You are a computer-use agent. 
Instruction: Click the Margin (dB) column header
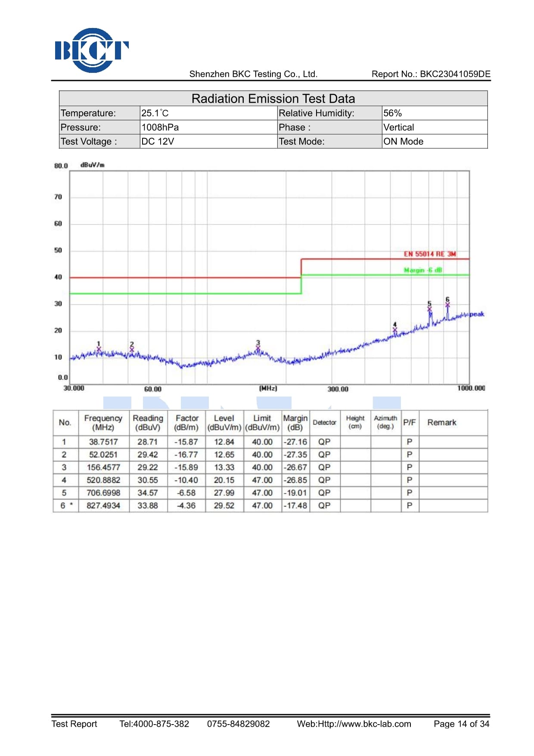[295, 422]
